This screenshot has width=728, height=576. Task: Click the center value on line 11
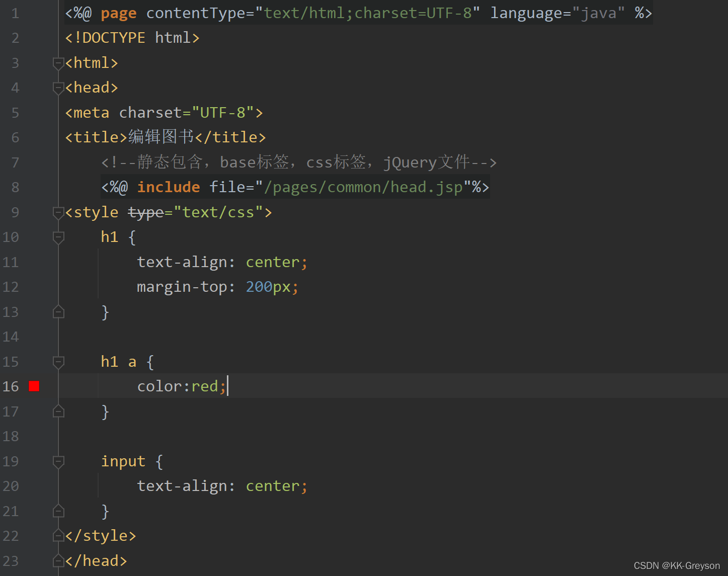click(x=273, y=262)
